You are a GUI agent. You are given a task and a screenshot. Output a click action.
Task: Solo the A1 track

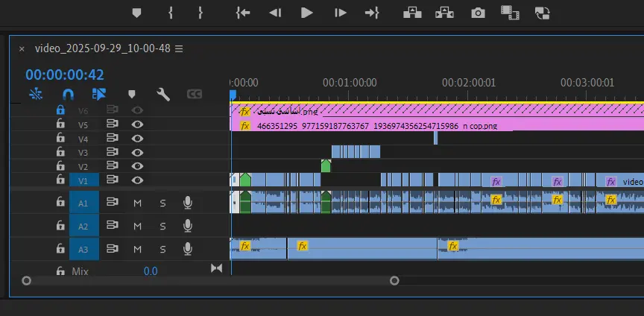[162, 203]
